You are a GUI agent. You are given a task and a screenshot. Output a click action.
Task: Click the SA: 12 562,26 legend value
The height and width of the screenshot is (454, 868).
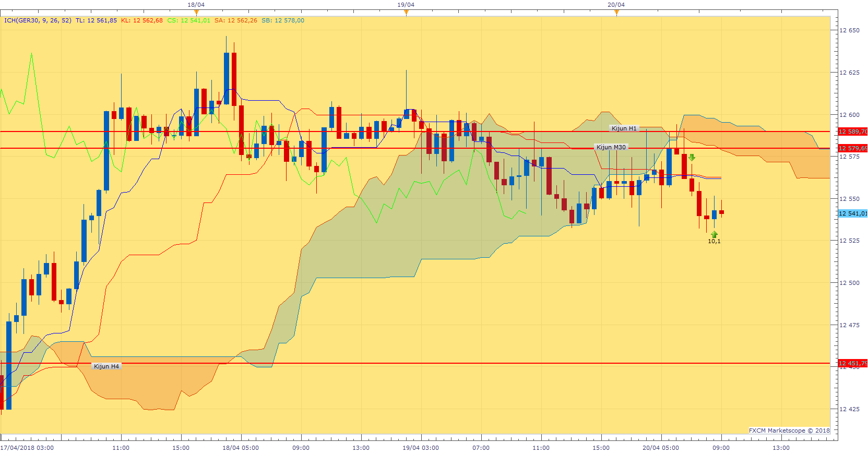tap(236, 21)
